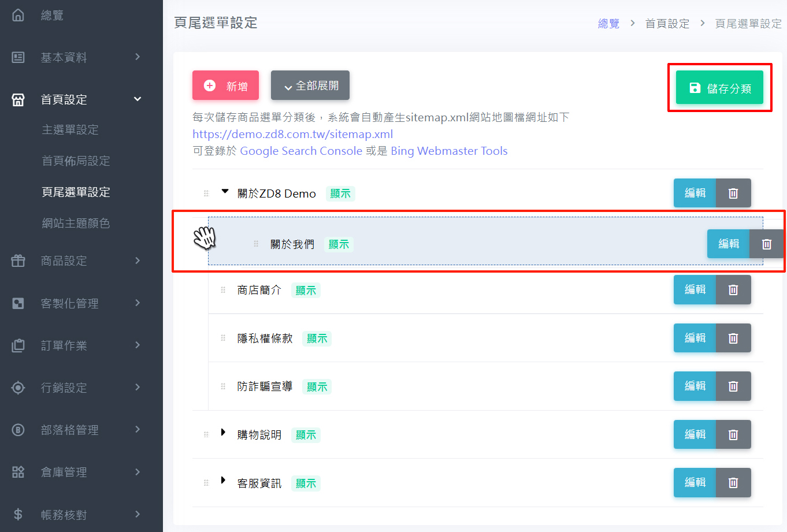The width and height of the screenshot is (787, 532).
Task: Save categories with 儲存分類 button
Action: click(719, 88)
